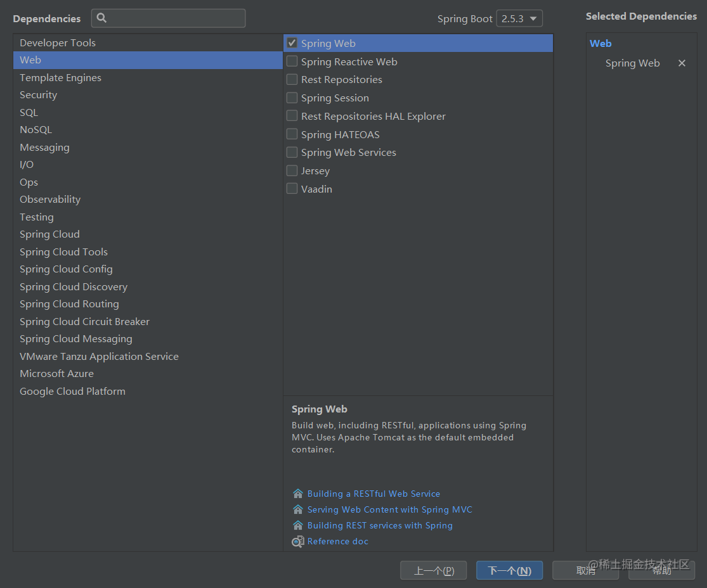Click the house icon beside Building a RESTful Web Service

[x=297, y=494]
